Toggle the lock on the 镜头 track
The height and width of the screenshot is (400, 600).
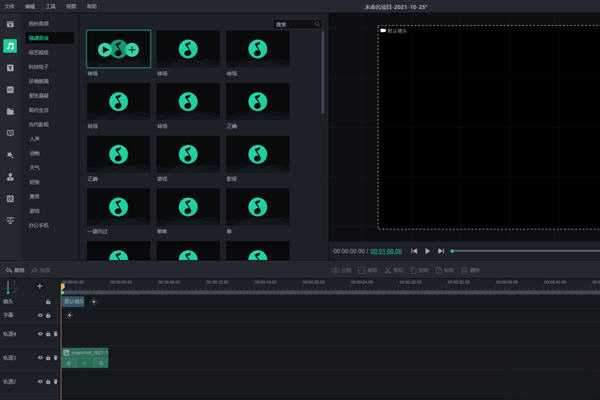click(x=48, y=301)
